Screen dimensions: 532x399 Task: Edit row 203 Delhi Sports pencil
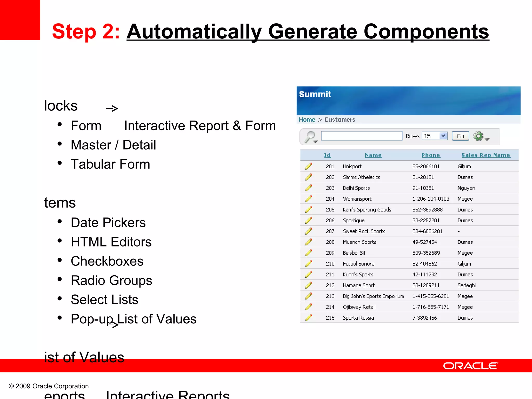(x=309, y=188)
